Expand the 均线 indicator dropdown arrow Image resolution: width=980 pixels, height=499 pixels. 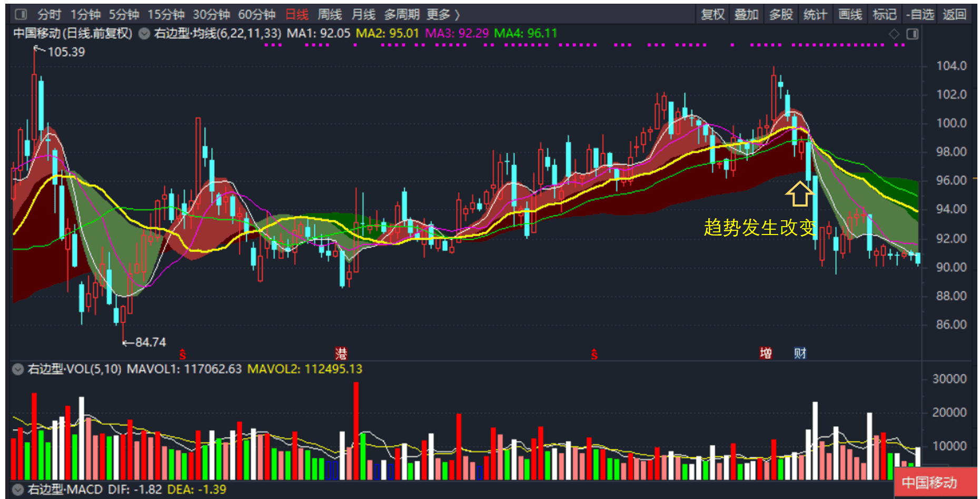tap(144, 34)
